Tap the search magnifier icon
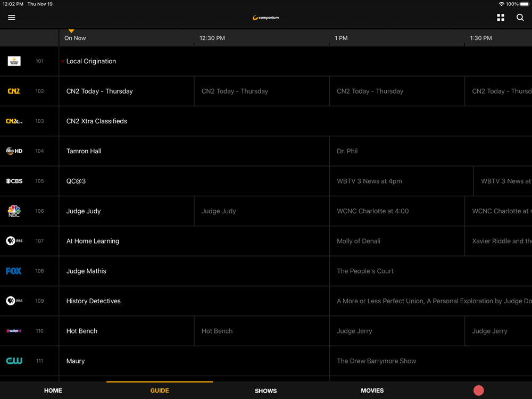 point(520,18)
